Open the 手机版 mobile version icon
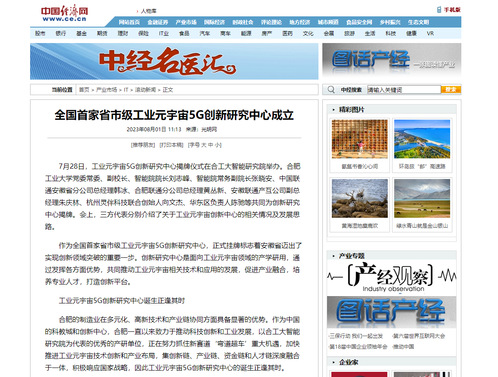This screenshot has height=377, width=498. [449, 10]
